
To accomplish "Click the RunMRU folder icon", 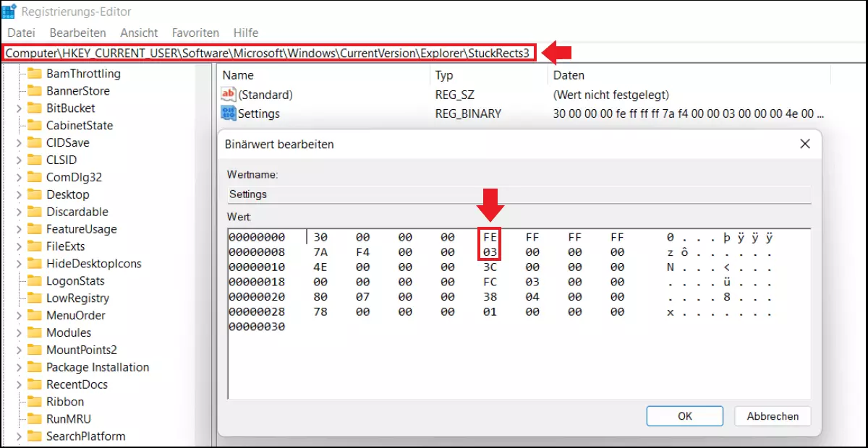I will [x=35, y=419].
